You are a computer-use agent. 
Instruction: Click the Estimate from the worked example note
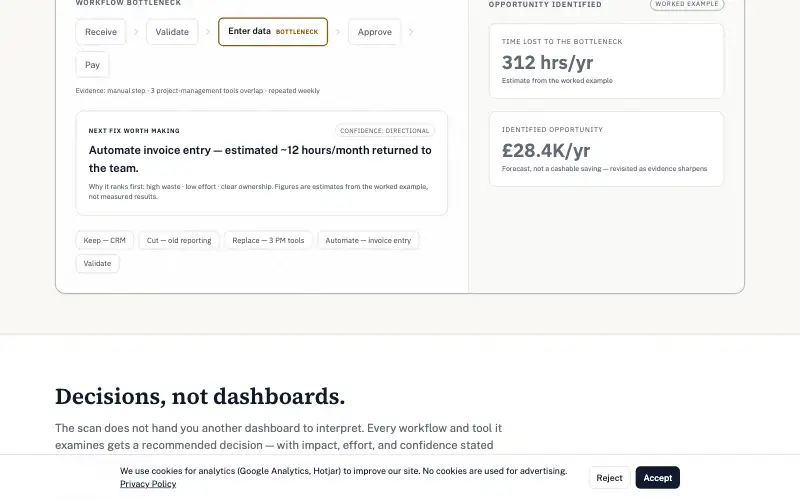tap(557, 81)
